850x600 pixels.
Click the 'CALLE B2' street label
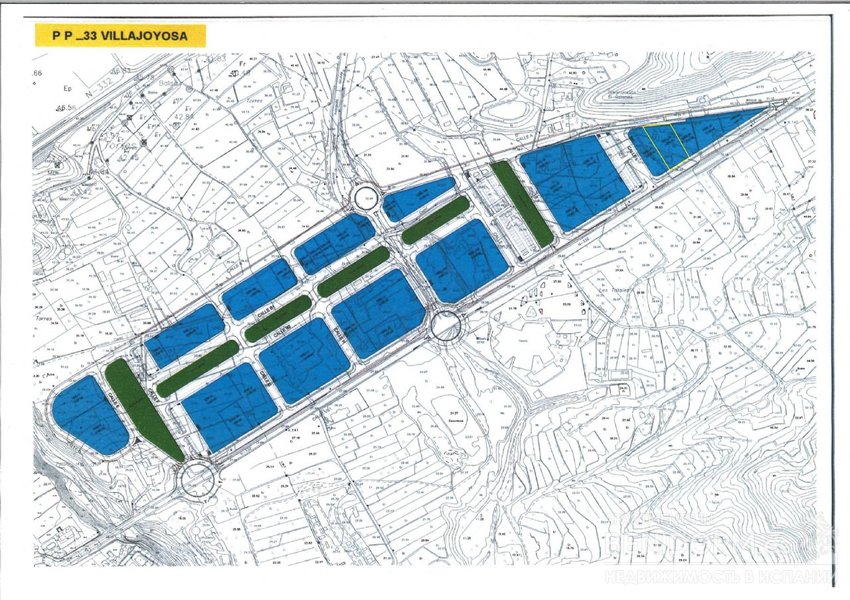282,331
